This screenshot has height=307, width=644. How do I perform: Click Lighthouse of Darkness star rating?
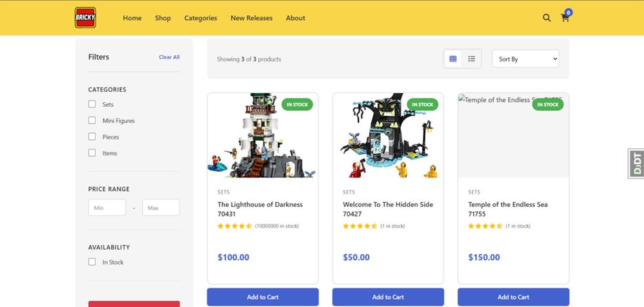point(234,226)
